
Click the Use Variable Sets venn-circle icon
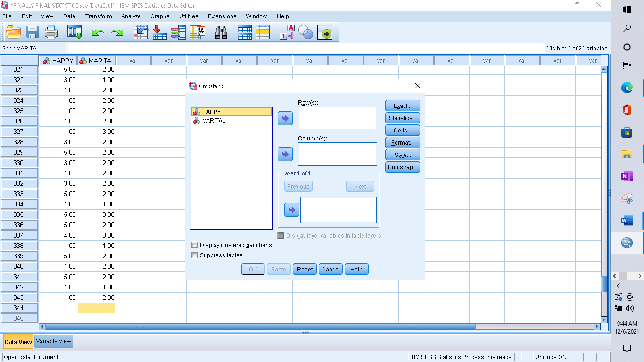[305, 33]
